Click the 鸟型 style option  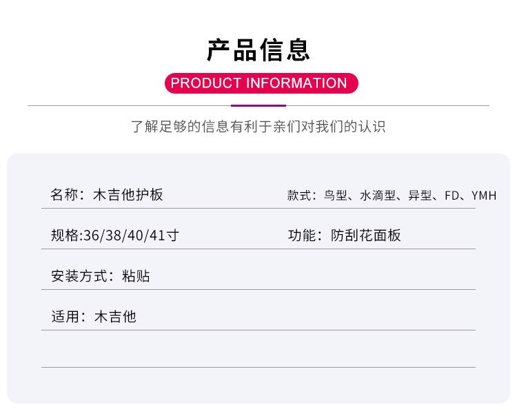click(x=335, y=196)
